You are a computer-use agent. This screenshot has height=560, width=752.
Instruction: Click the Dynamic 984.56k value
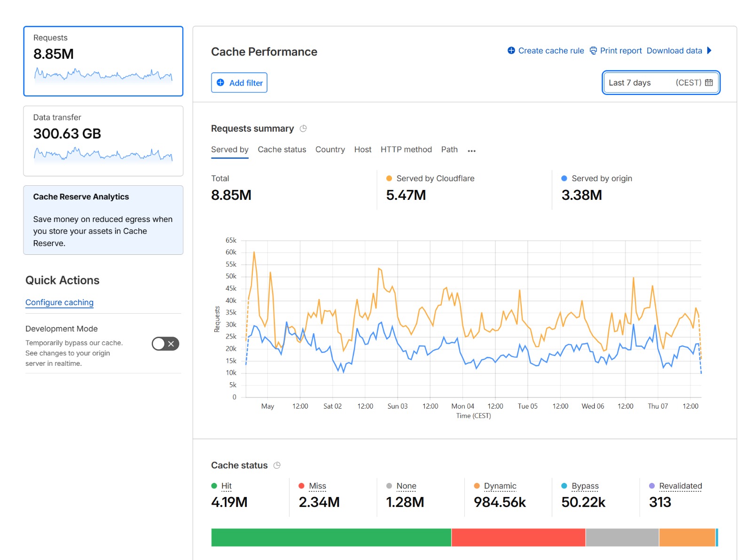pyautogui.click(x=500, y=502)
